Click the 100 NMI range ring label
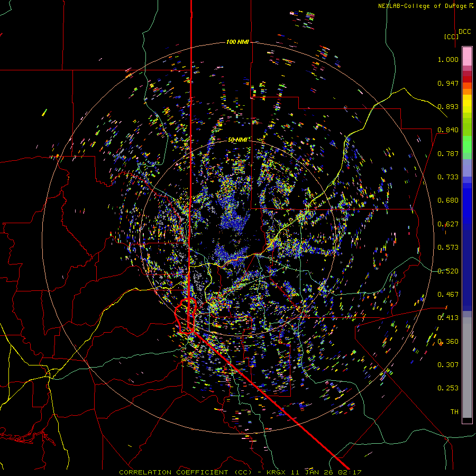Image resolution: width=476 pixels, height=476 pixels. click(x=237, y=42)
